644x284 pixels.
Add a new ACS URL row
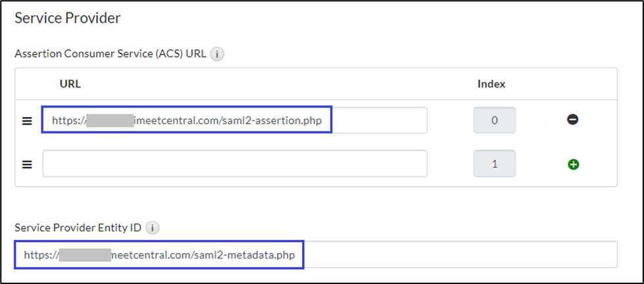pos(572,164)
